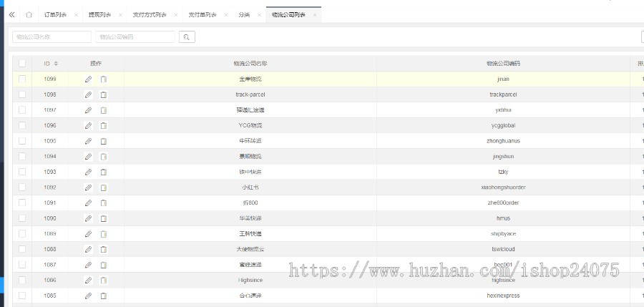Viewport: 644px width, 307px height.
Task: Close the 支付方式列表 tab
Action: (176, 15)
